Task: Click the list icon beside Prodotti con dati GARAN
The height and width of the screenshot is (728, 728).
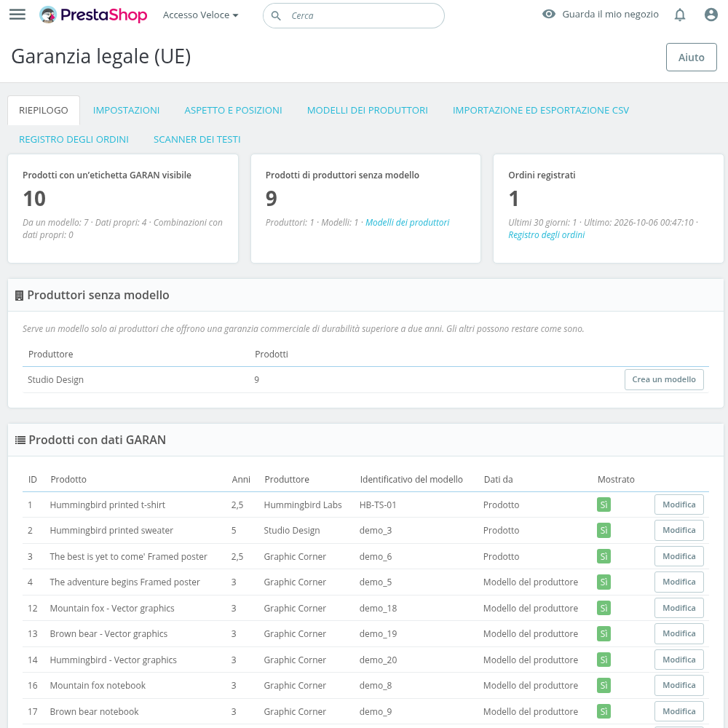Action: click(20, 440)
